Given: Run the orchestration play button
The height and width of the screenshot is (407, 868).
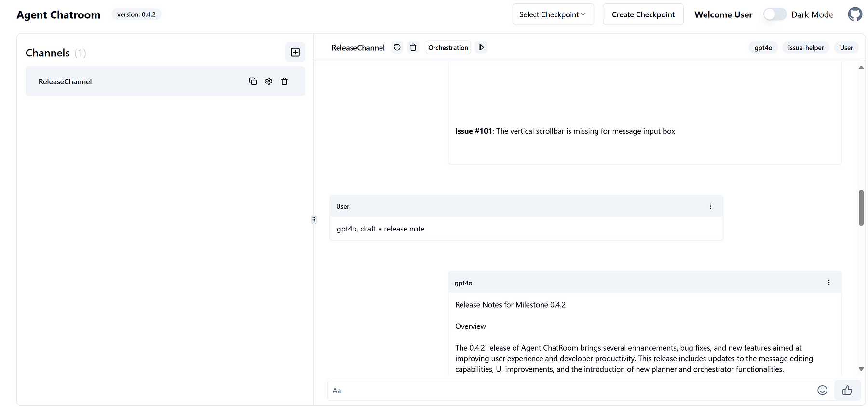Looking at the screenshot, I should tap(481, 47).
